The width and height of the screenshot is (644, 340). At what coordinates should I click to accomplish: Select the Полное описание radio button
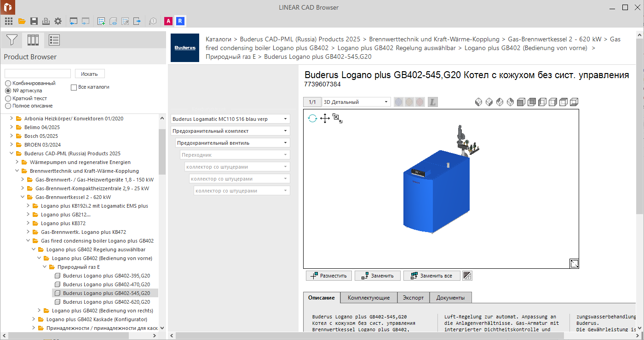[8, 106]
